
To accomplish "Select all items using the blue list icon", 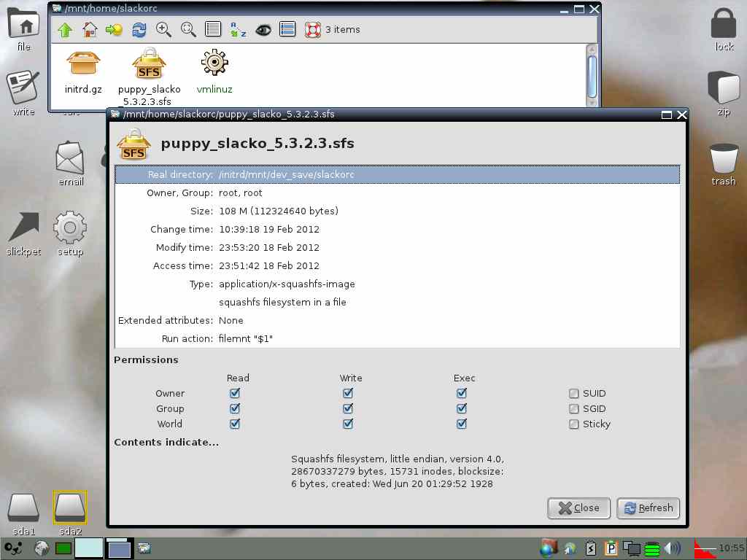I will (287, 29).
